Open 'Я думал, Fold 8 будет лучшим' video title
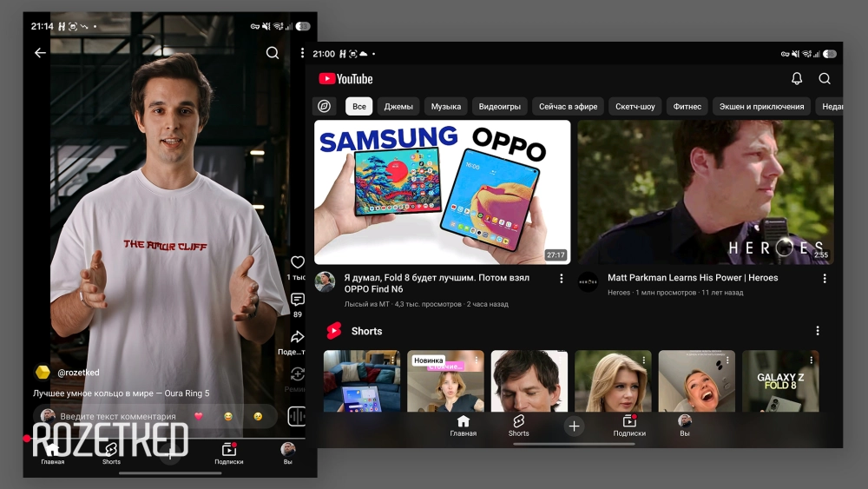This screenshot has width=868, height=489. pyautogui.click(x=437, y=283)
